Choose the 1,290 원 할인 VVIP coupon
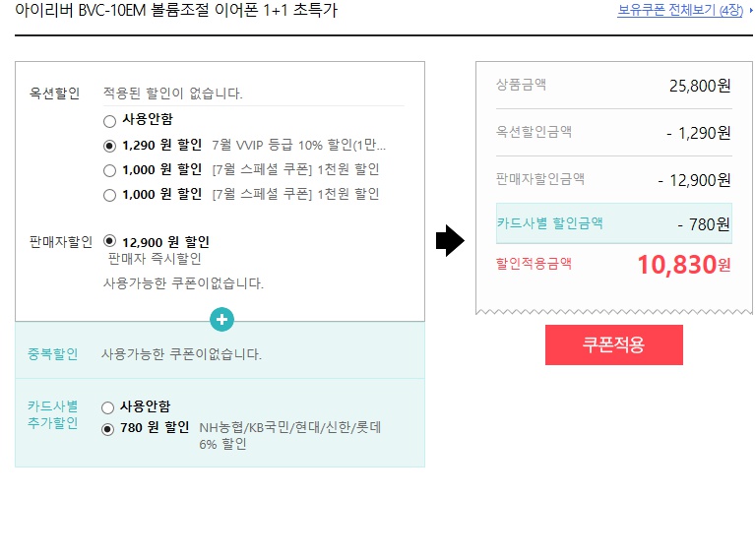Viewport: 755px width, 560px height. [x=109, y=146]
